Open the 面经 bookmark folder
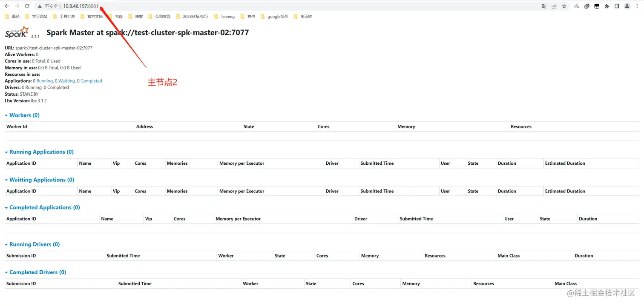This screenshot has height=306, width=644. coord(12,17)
